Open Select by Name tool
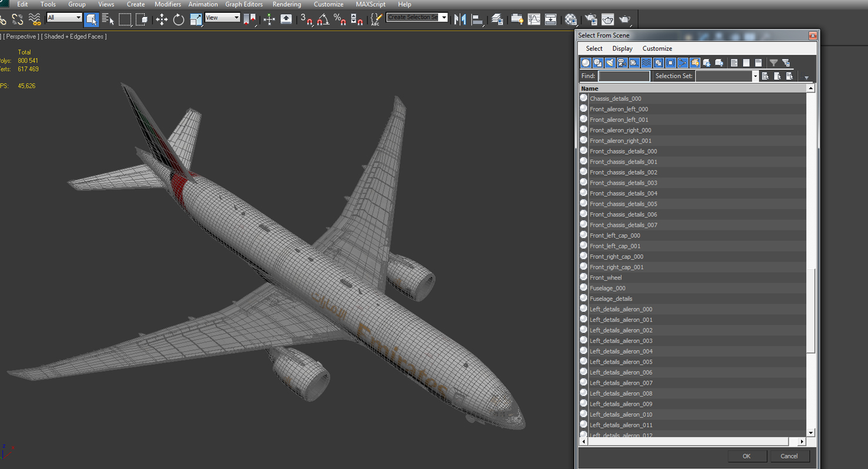868x469 pixels. pos(108,19)
